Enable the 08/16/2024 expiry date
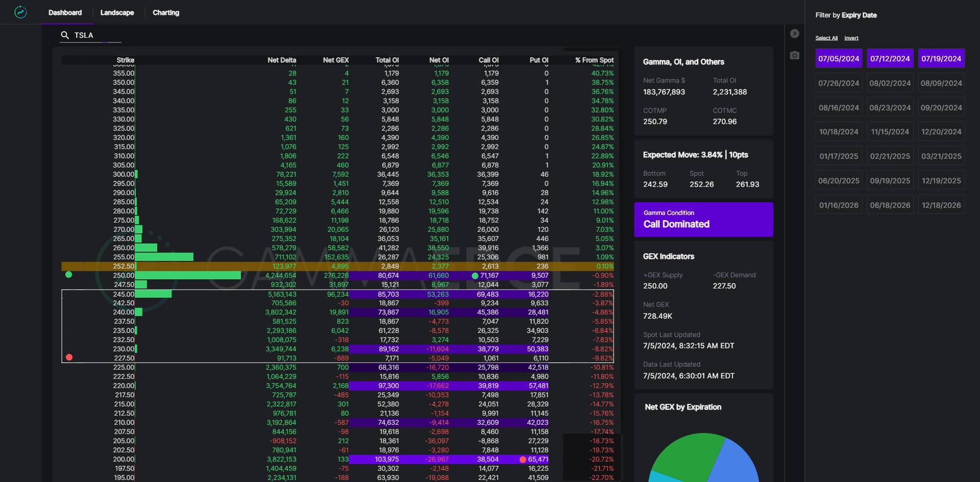 pos(839,107)
